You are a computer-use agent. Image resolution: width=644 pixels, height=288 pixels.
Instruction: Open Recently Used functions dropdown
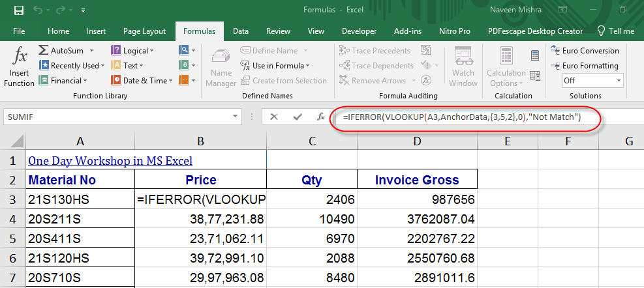coord(72,66)
